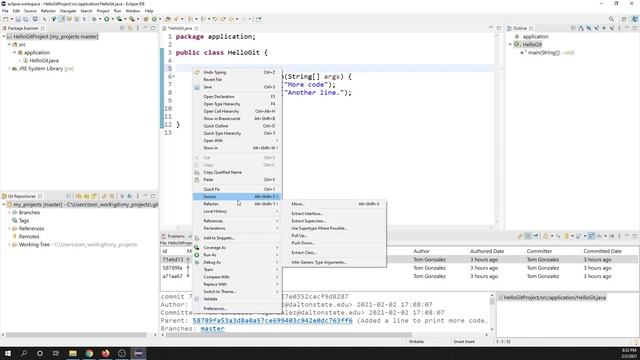Click the Save disk icon in toolbar

tap(18, 19)
